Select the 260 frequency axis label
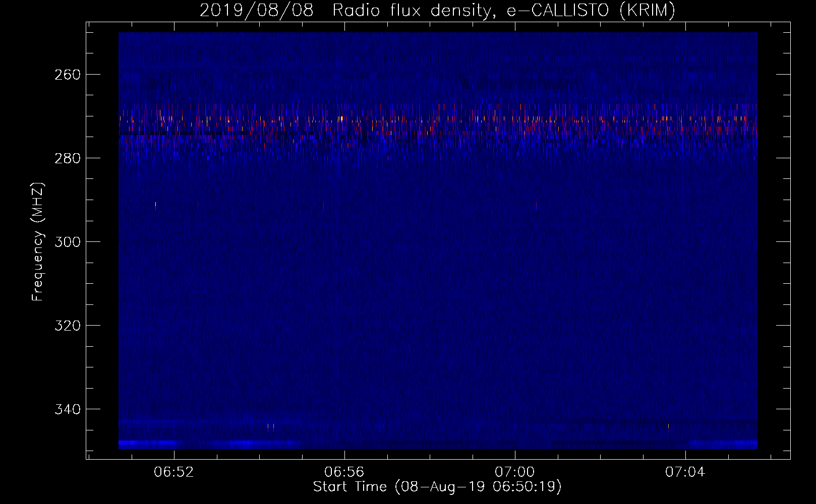Image resolution: width=816 pixels, height=504 pixels. click(68, 75)
